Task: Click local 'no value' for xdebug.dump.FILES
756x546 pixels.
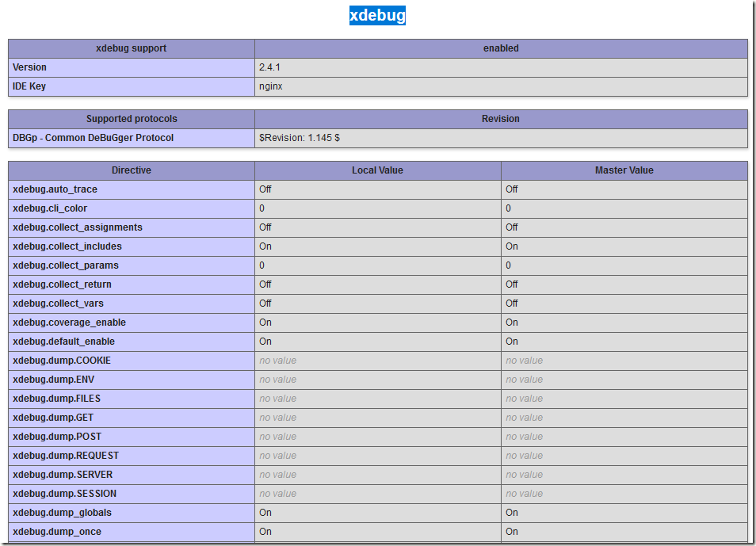Action: point(277,399)
